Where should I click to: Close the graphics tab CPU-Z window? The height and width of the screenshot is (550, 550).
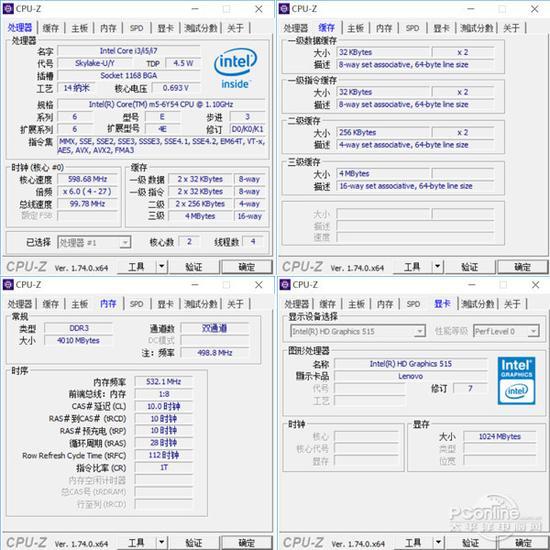click(x=535, y=285)
